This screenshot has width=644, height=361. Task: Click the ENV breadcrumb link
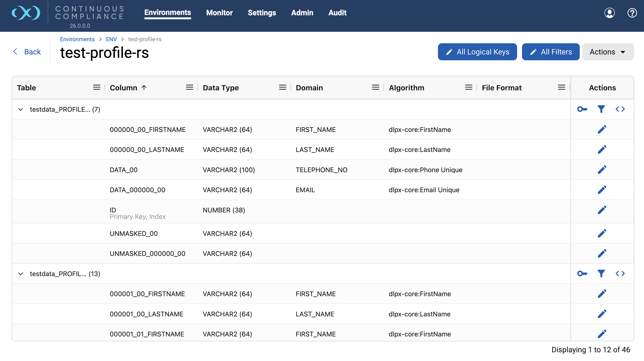[111, 39]
